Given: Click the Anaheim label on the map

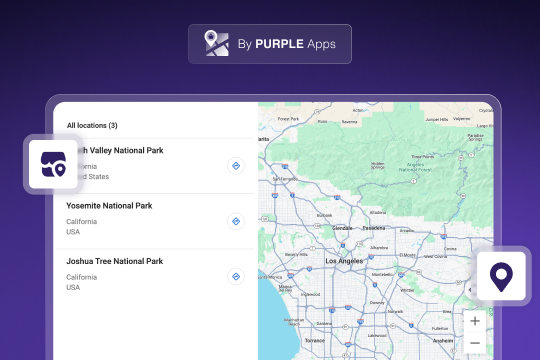Looking at the screenshot, I should [x=443, y=340].
